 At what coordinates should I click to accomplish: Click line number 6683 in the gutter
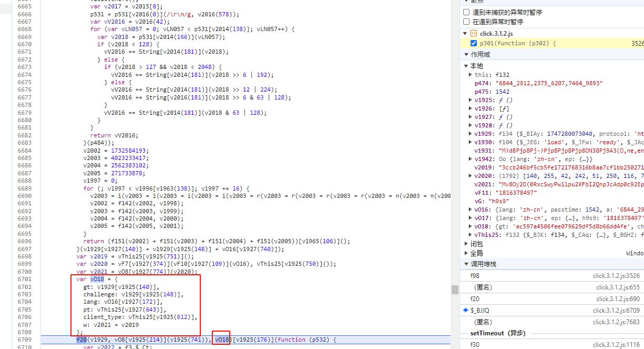(24, 143)
